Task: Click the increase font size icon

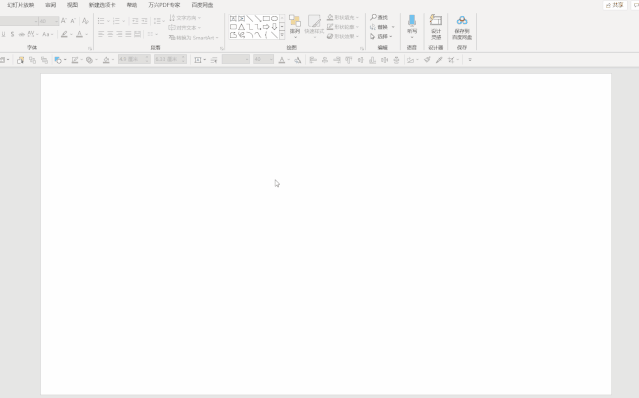Action: click(64, 21)
